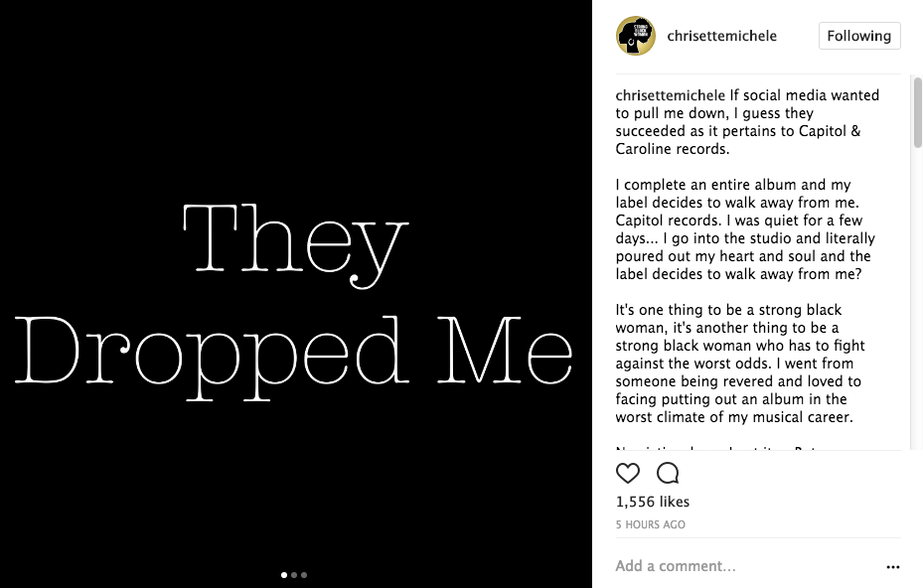Open the post via the 5 HOURS AGO timestamp

pyautogui.click(x=651, y=524)
